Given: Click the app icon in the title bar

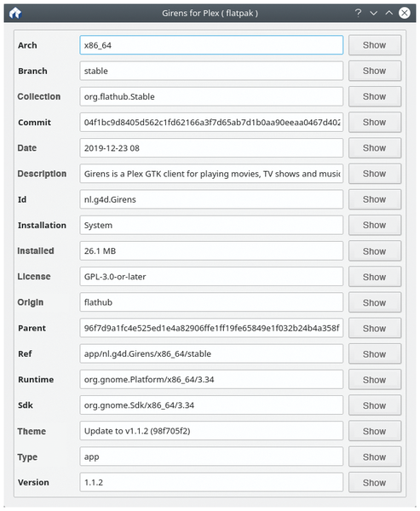Looking at the screenshot, I should (x=15, y=14).
